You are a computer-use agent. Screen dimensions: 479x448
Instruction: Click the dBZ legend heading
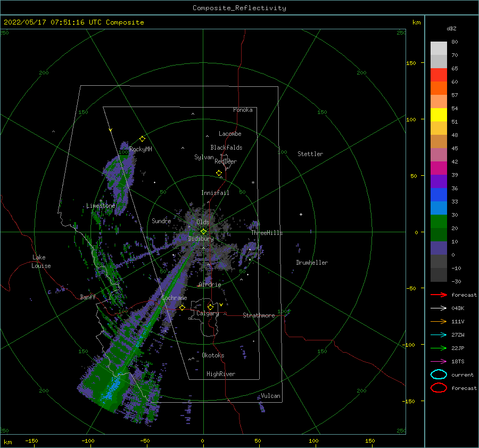[451, 28]
